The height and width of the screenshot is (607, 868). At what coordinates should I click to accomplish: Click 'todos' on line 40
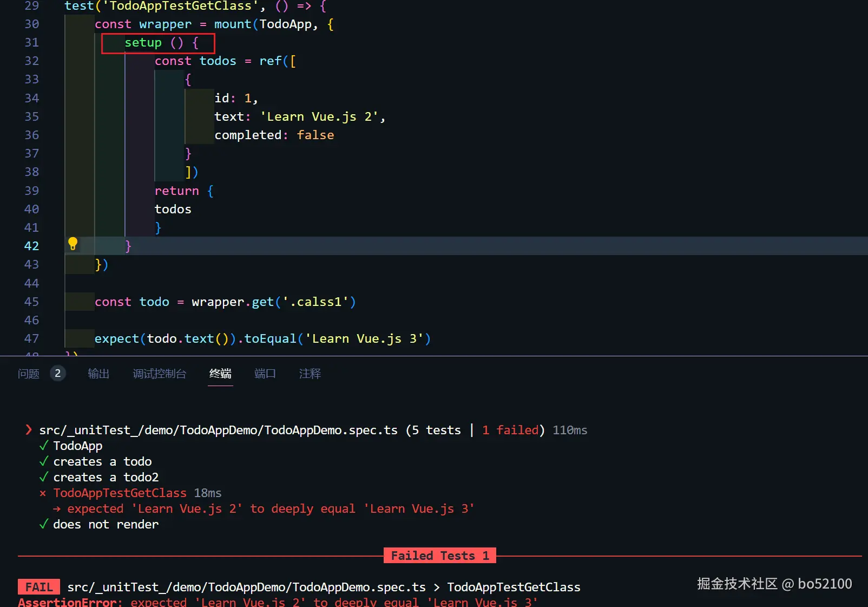(173, 209)
